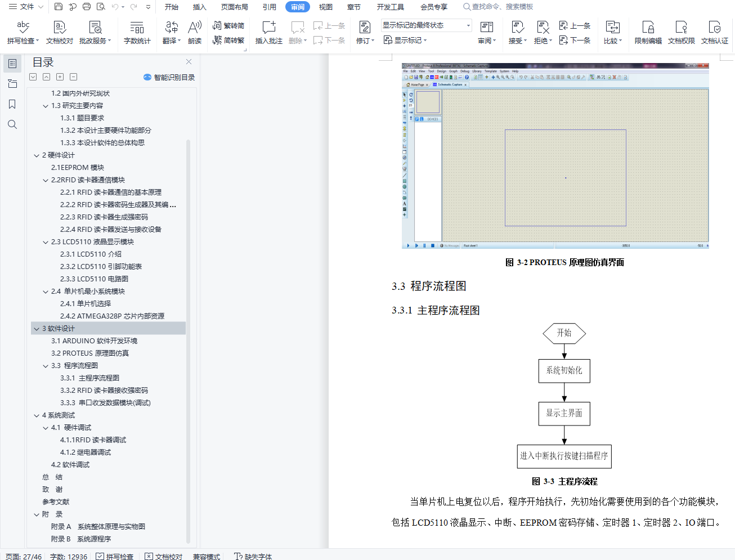Run document proofreading (文档校对) in ribbon
The image size is (735, 560).
[x=60, y=32]
